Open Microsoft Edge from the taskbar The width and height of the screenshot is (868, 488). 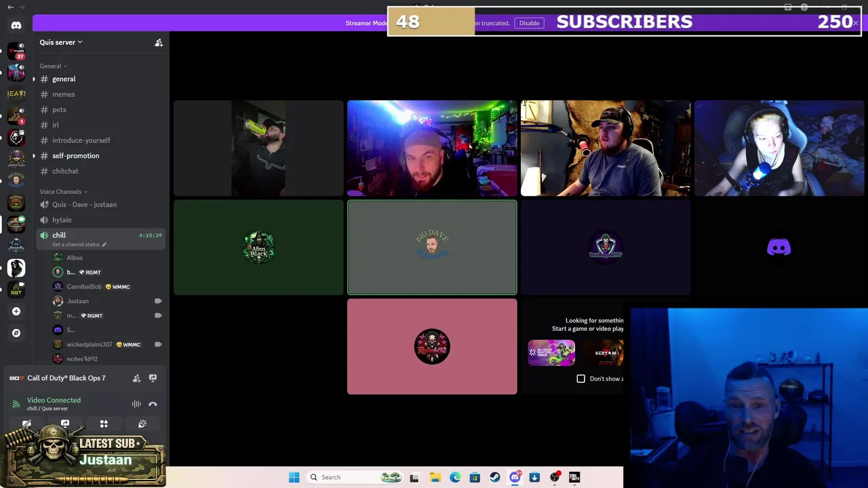[455, 477]
